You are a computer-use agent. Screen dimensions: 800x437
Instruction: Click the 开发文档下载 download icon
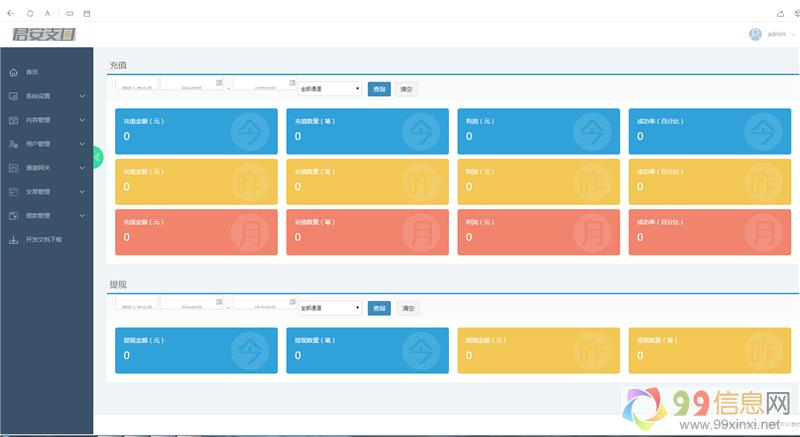click(13, 240)
